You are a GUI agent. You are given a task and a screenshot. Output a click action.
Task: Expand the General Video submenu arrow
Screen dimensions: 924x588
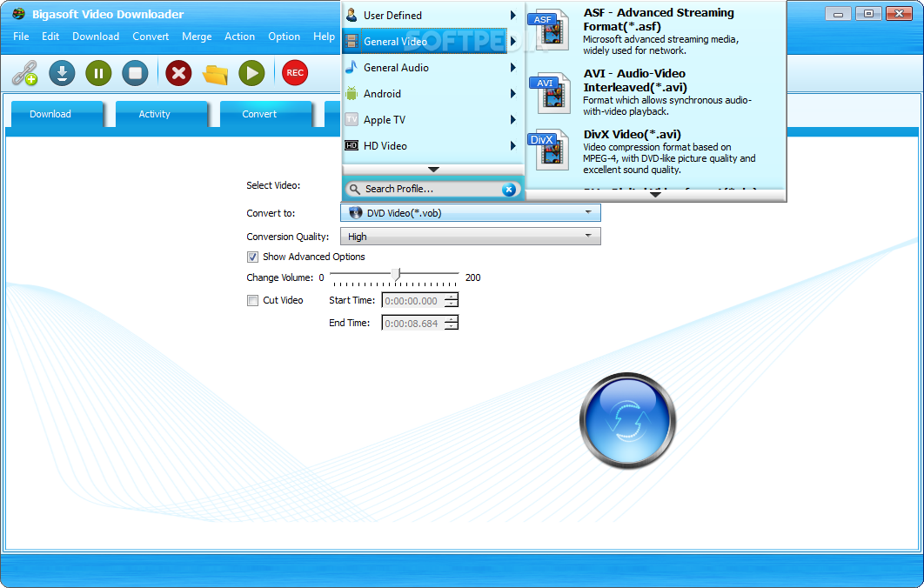coord(513,41)
